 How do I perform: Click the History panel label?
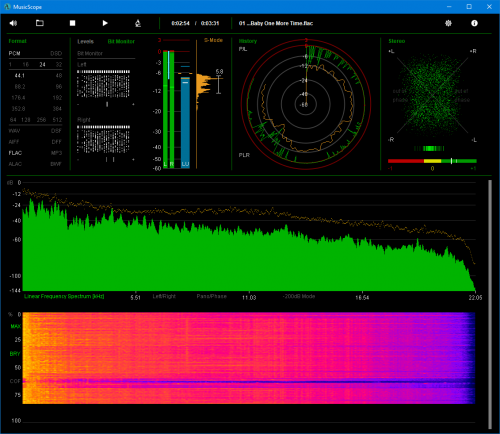[x=248, y=41]
